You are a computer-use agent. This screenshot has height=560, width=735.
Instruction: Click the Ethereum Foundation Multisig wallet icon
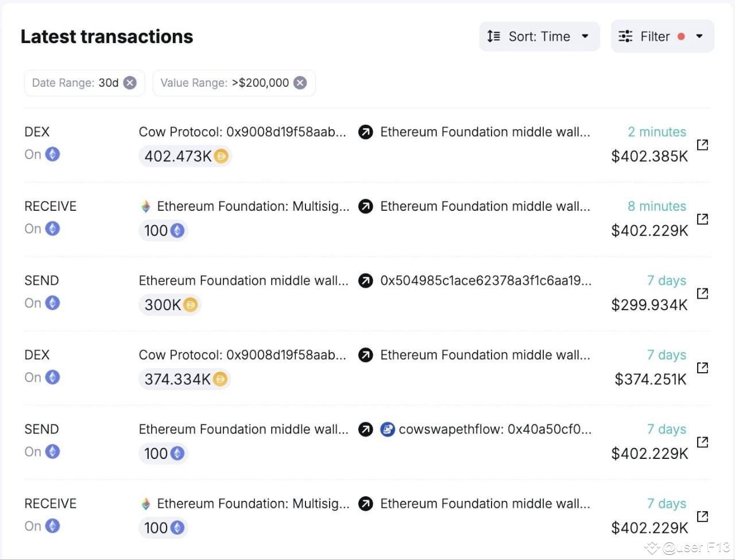pyautogui.click(x=146, y=206)
